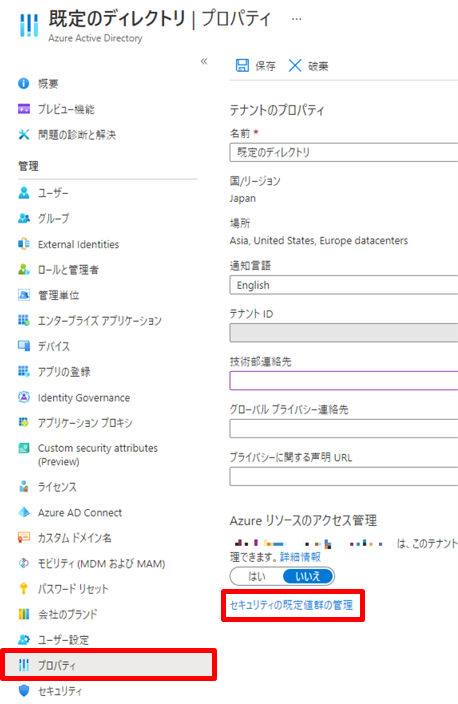The height and width of the screenshot is (704, 458).
Task: Select いいえ in the access management toggle
Action: [308, 576]
